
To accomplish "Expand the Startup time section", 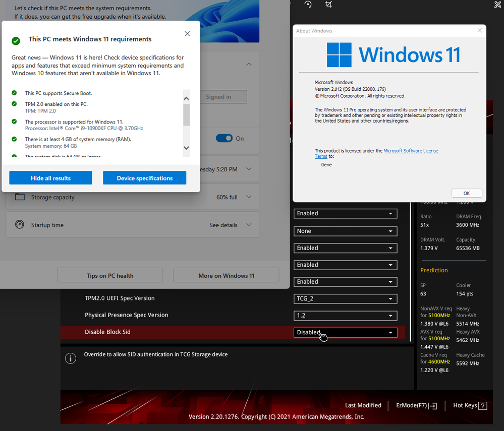I will [x=249, y=224].
